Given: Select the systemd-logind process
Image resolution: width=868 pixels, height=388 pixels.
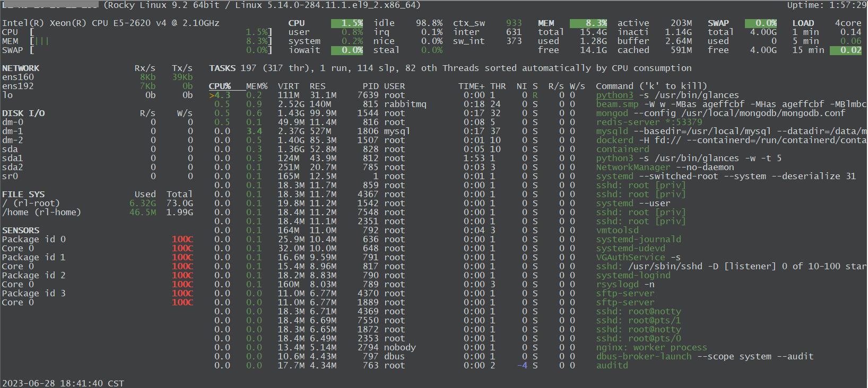Looking at the screenshot, I should tap(633, 275).
